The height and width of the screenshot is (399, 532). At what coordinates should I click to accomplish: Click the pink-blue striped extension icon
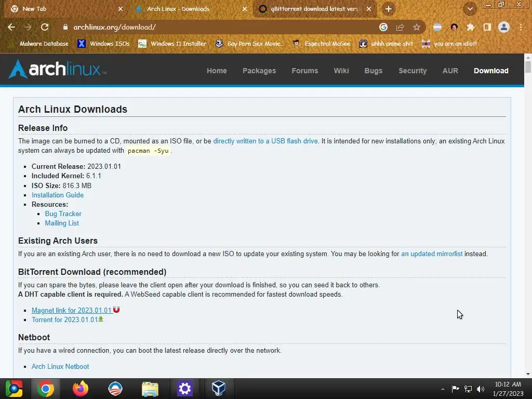[437, 27]
